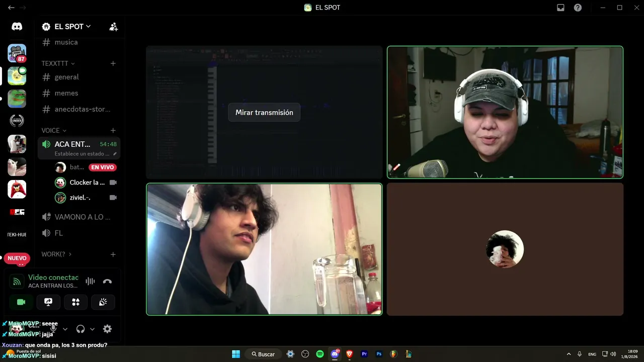
Task: Click Video conectado status text
Action: 53,278
